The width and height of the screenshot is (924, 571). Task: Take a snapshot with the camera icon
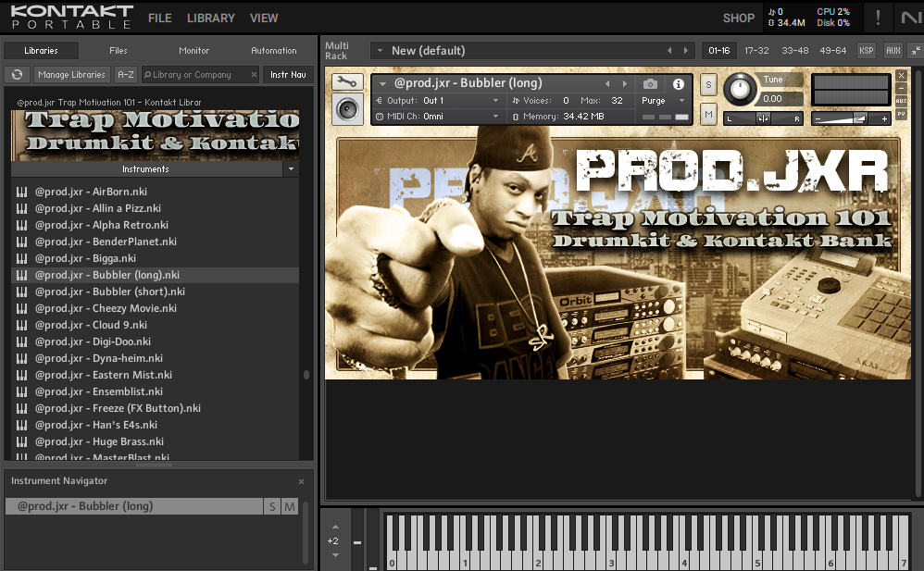click(650, 83)
